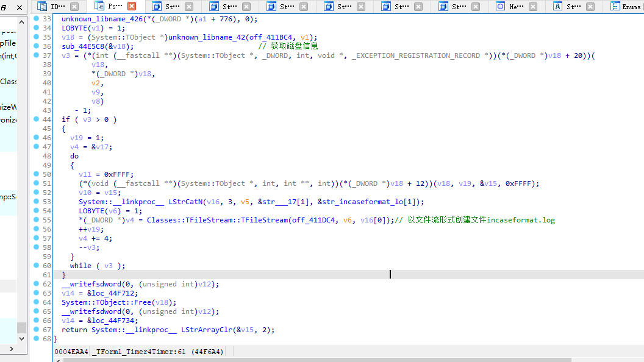Image resolution: width=644 pixels, height=362 pixels.
Task: Click off_411BC4 reference on line 35
Action: 274,37
